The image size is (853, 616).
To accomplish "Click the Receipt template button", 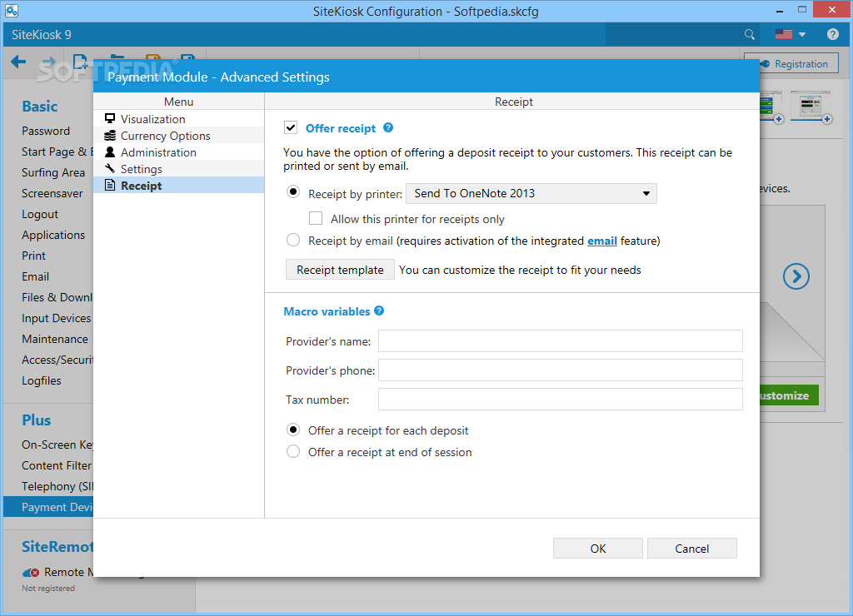I will click(x=340, y=270).
